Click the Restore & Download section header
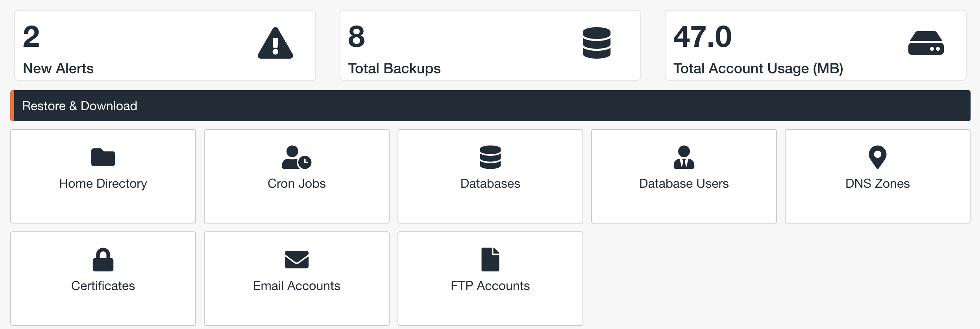This screenshot has height=329, width=980. pyautogui.click(x=490, y=106)
